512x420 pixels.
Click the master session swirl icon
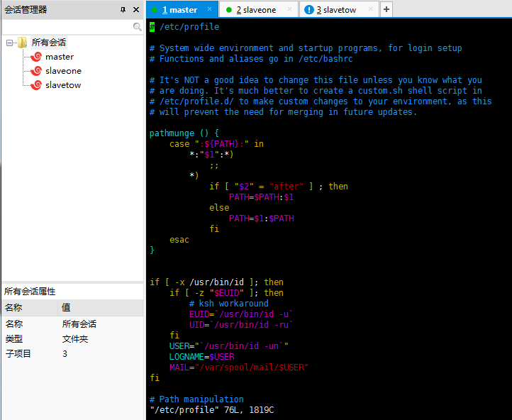(x=36, y=57)
